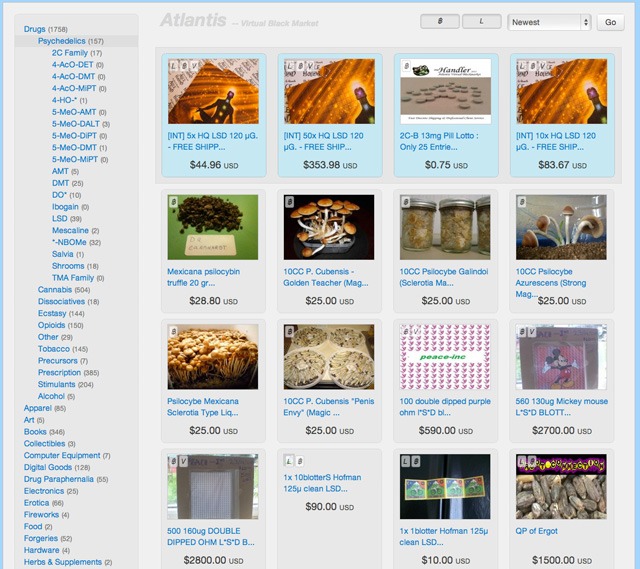Open the Apparel category link

tap(38, 408)
